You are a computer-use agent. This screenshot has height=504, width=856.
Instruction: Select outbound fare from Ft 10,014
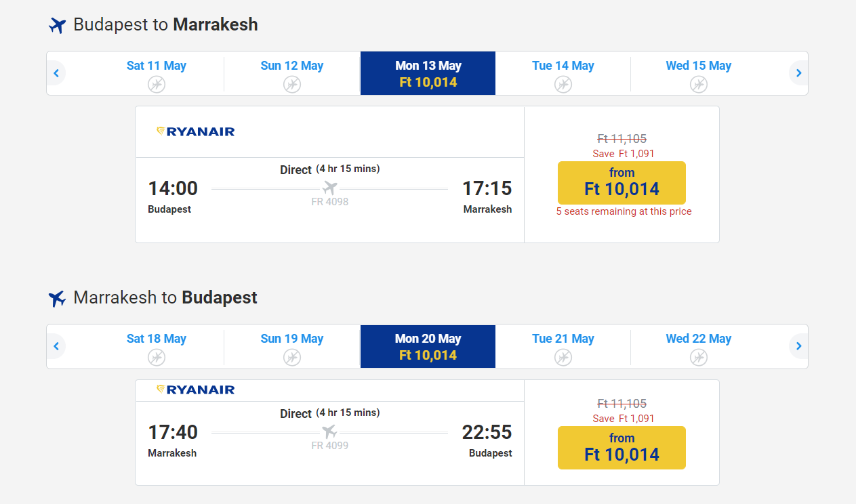pos(621,183)
